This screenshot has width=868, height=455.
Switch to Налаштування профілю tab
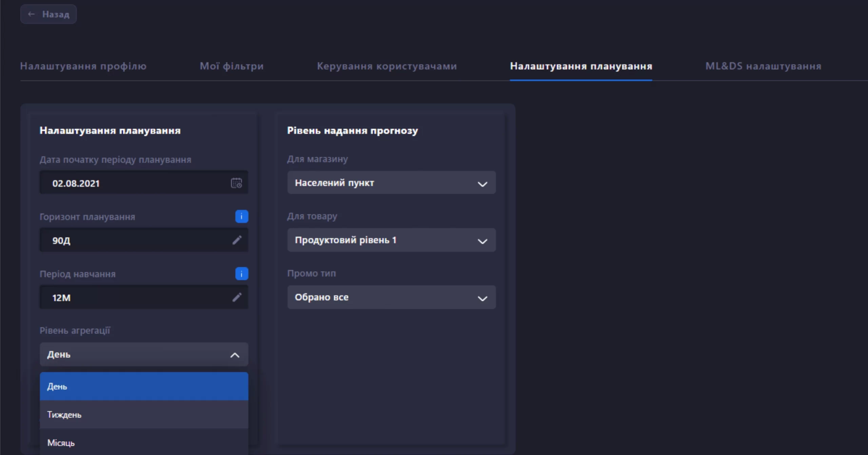(83, 66)
